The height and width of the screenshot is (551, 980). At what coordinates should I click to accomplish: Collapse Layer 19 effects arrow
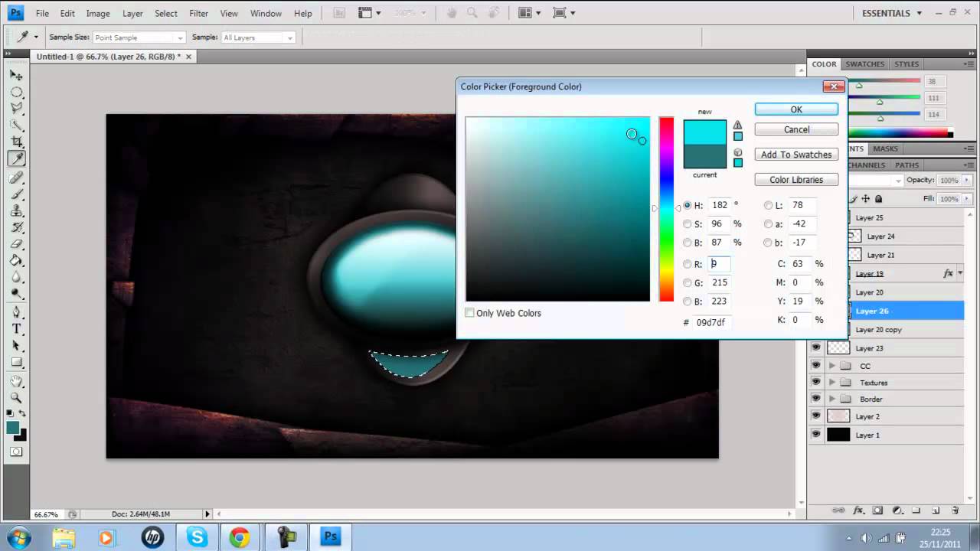point(960,273)
